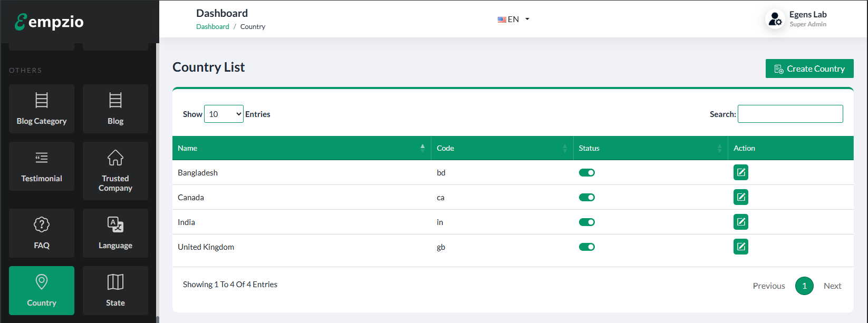The width and height of the screenshot is (868, 323).
Task: Open the Trusted Company tile
Action: pyautogui.click(x=115, y=171)
